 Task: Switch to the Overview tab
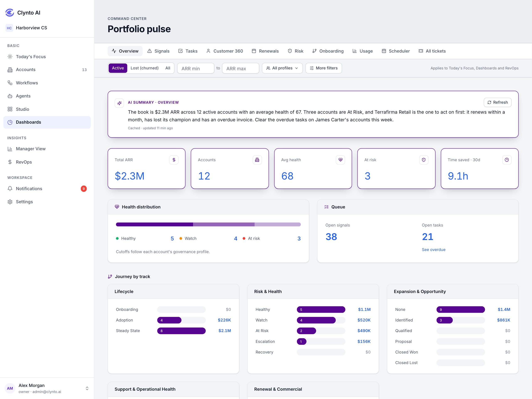125,51
